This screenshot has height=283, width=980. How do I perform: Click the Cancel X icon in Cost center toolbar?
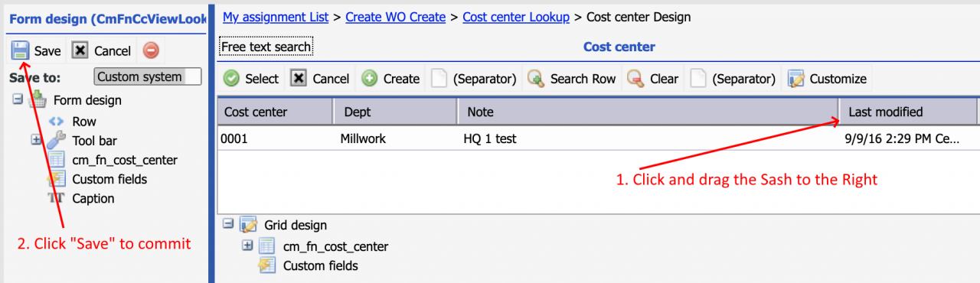pos(299,78)
